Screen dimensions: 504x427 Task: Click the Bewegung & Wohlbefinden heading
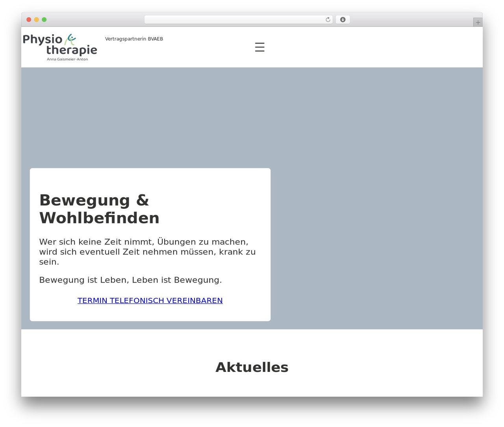(x=99, y=209)
